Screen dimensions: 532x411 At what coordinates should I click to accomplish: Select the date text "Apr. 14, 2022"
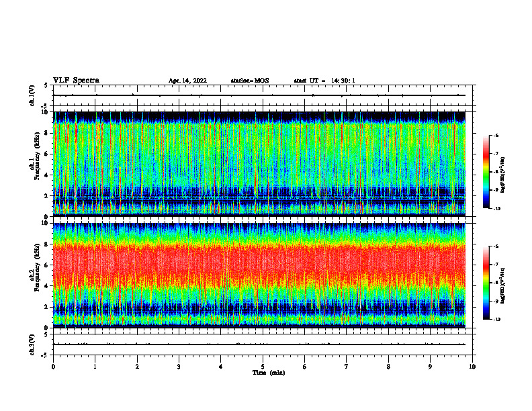coord(187,81)
